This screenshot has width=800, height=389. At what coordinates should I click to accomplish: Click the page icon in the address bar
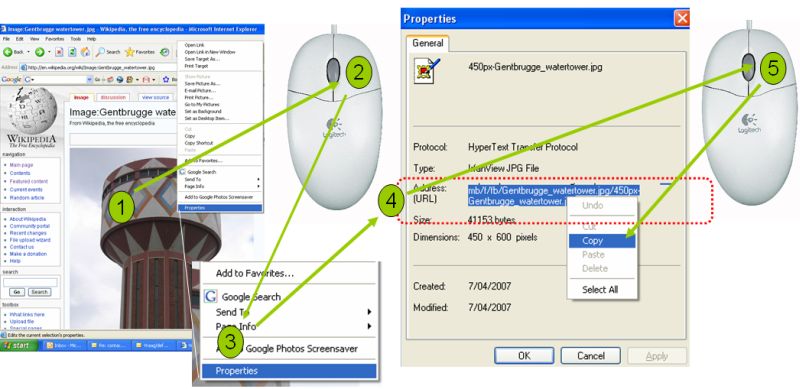click(x=23, y=67)
